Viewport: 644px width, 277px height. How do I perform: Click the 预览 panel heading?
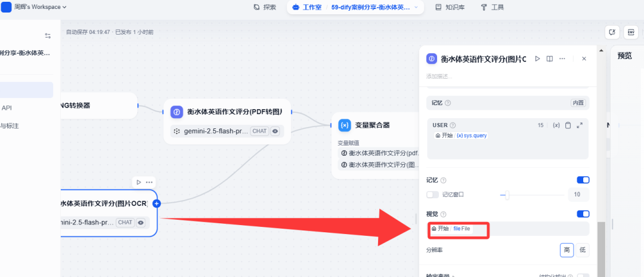tap(625, 56)
